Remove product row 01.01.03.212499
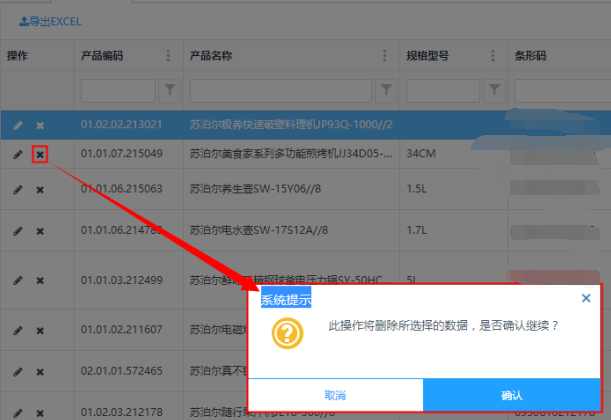Screen dimensions: 611x420 point(40,280)
